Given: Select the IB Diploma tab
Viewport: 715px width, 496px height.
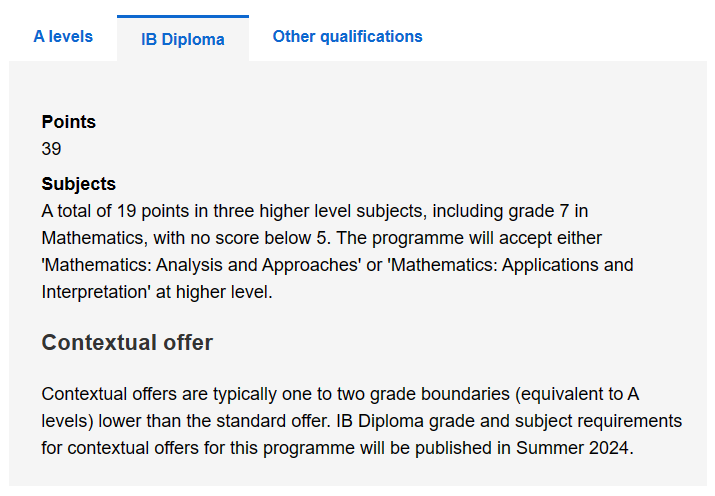Looking at the screenshot, I should [x=183, y=39].
